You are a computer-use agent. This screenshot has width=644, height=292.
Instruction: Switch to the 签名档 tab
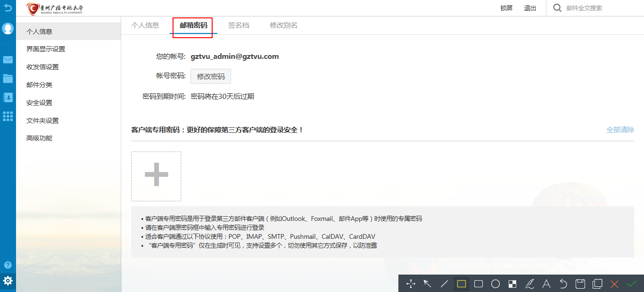[x=239, y=25]
